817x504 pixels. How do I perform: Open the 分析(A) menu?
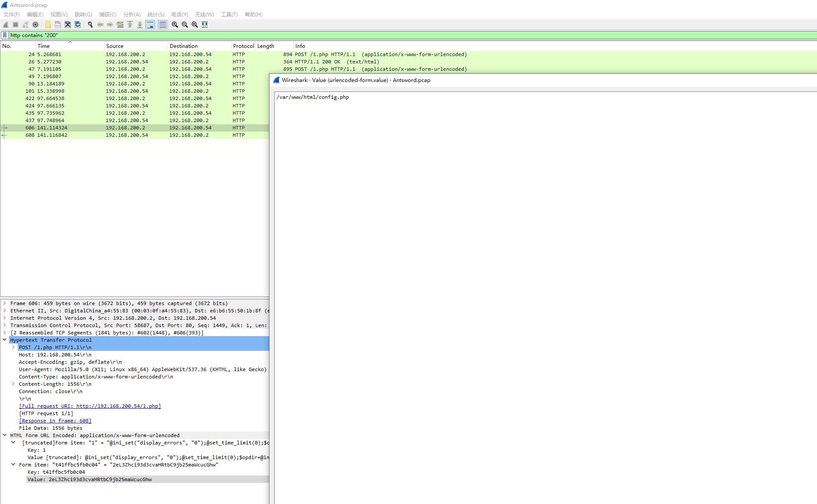[x=132, y=14]
